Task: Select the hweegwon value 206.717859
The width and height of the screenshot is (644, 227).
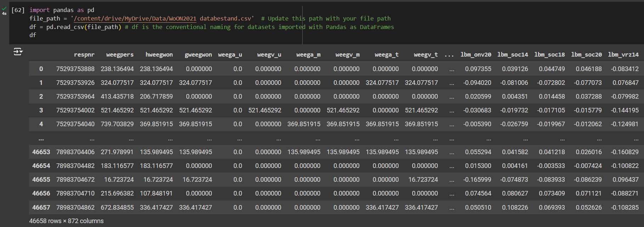Action: [156, 97]
